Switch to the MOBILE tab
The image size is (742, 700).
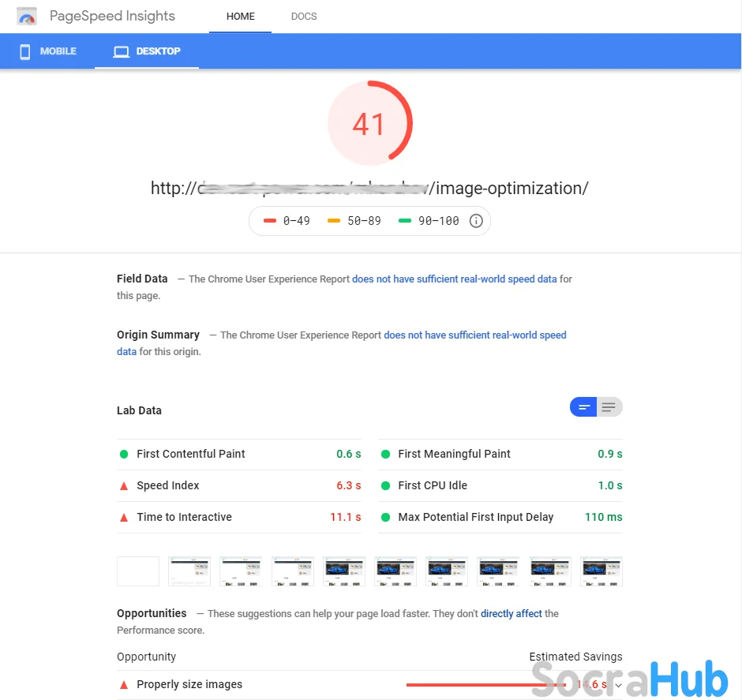pos(48,51)
